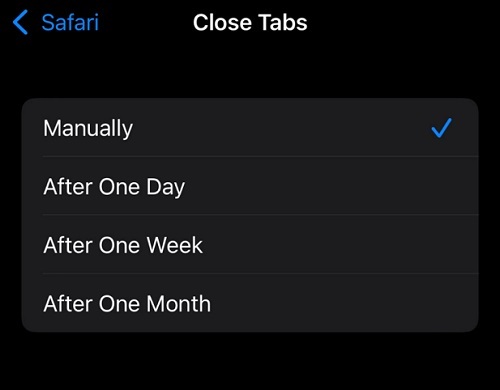This screenshot has height=390, width=500.
Task: Tap the word Manually in the list
Action: coord(88,128)
